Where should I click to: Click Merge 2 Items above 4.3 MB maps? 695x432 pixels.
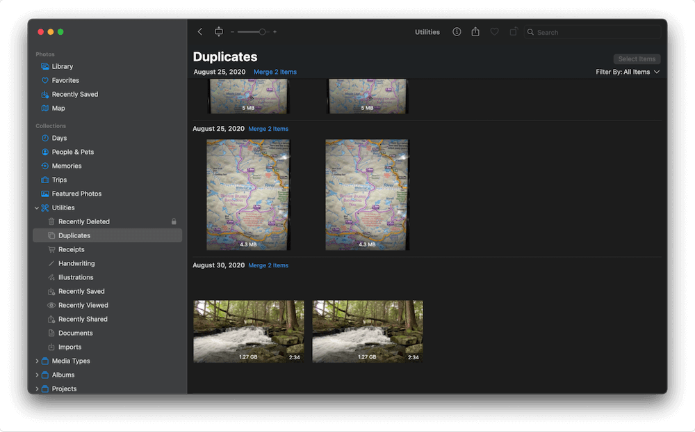point(268,129)
